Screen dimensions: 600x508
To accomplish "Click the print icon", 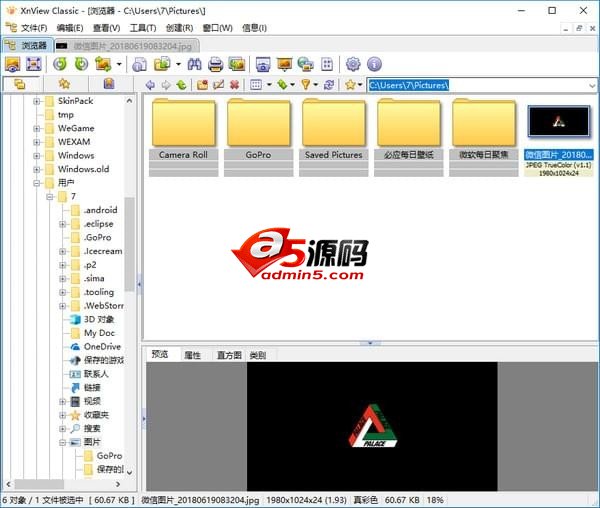I will point(215,64).
